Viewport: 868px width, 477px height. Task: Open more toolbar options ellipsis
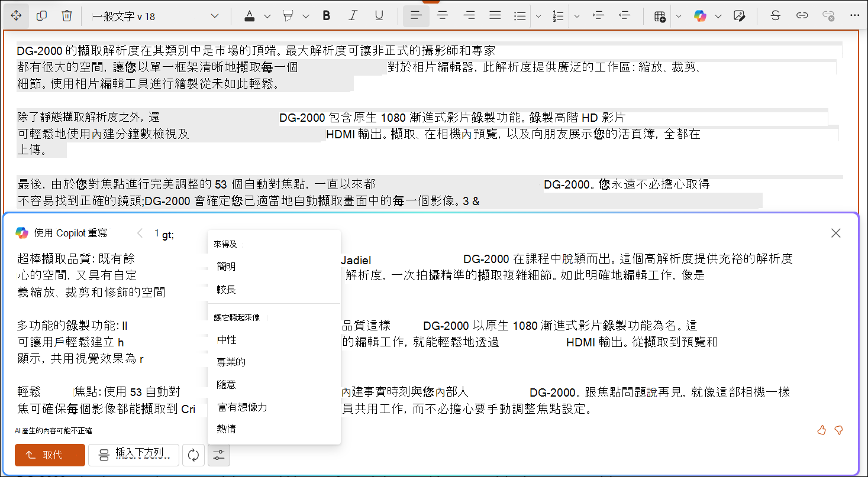(x=854, y=16)
